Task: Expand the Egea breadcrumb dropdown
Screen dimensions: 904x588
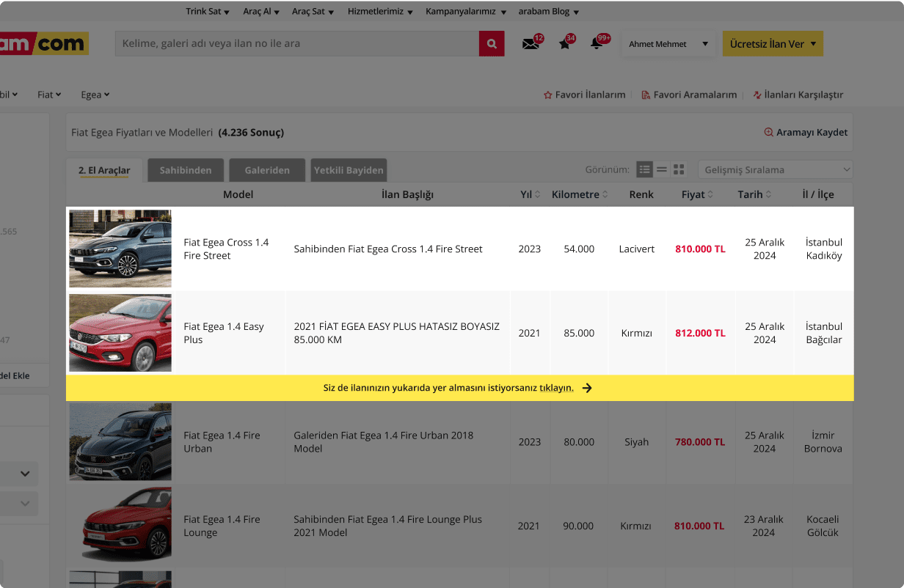Action: [95, 95]
